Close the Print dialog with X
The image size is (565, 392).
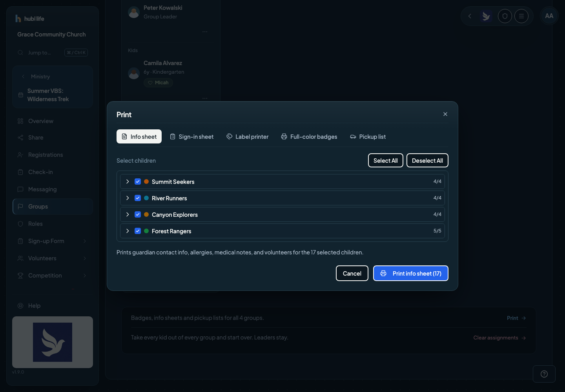(445, 114)
